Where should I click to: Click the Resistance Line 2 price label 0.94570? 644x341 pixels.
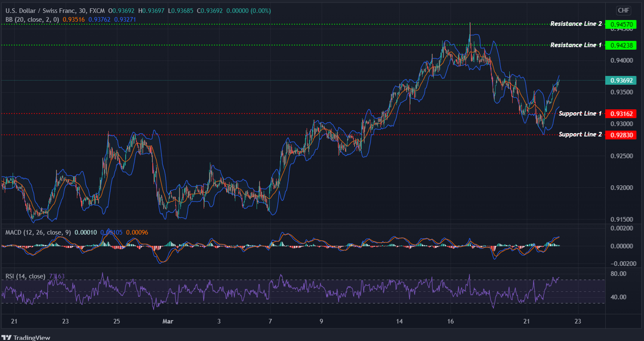(x=621, y=24)
